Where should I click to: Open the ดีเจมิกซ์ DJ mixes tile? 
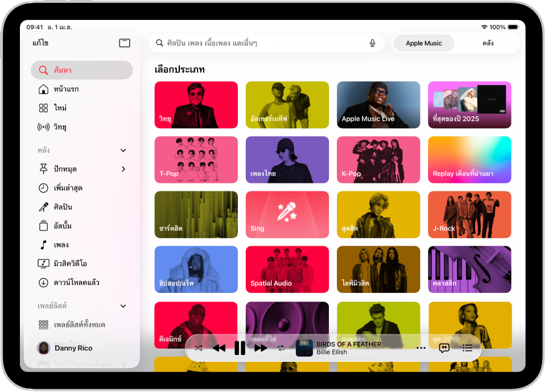click(x=196, y=325)
